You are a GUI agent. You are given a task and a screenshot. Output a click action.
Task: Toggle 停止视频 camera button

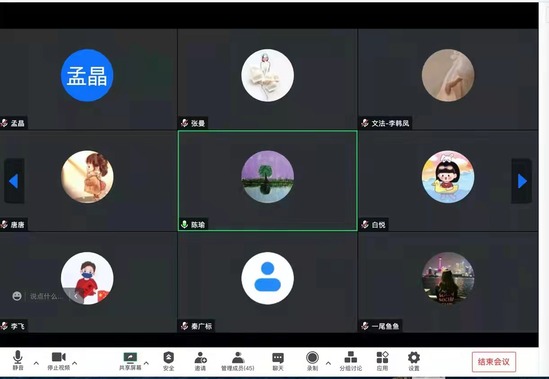[x=58, y=361]
